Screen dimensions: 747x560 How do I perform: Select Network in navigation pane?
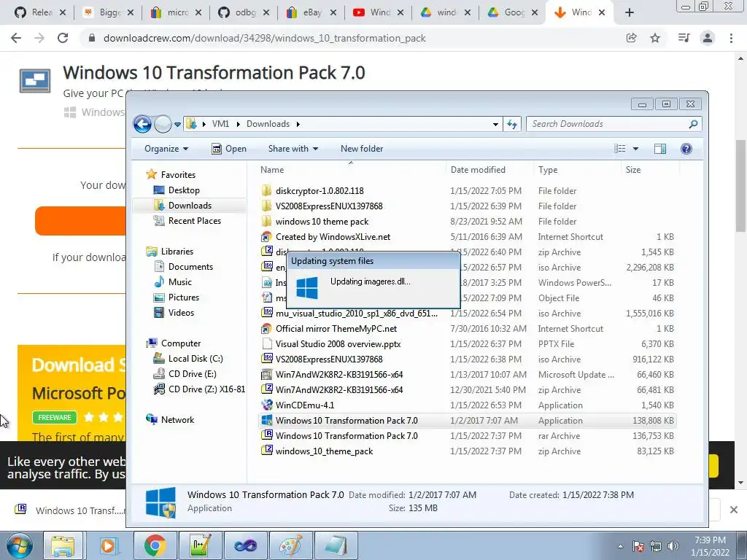177,419
